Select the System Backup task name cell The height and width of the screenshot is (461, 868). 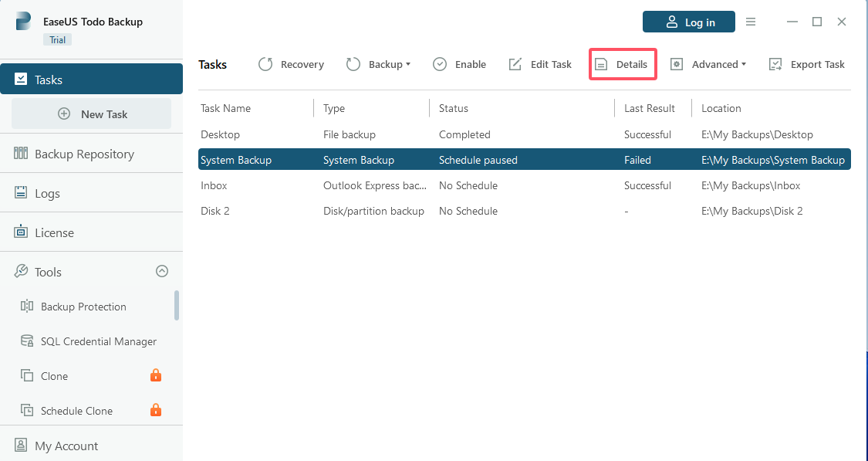coord(236,160)
